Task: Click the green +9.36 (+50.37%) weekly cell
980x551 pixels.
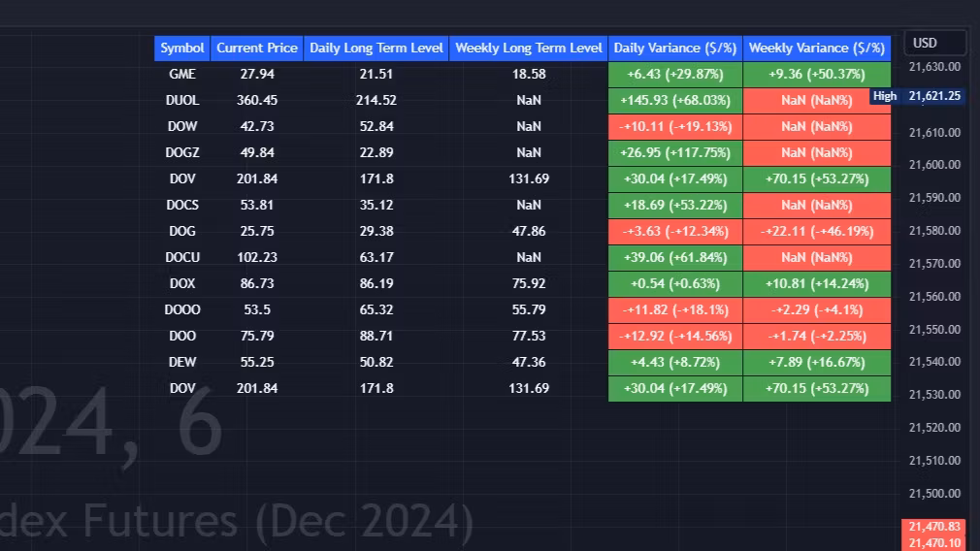Action: [817, 74]
